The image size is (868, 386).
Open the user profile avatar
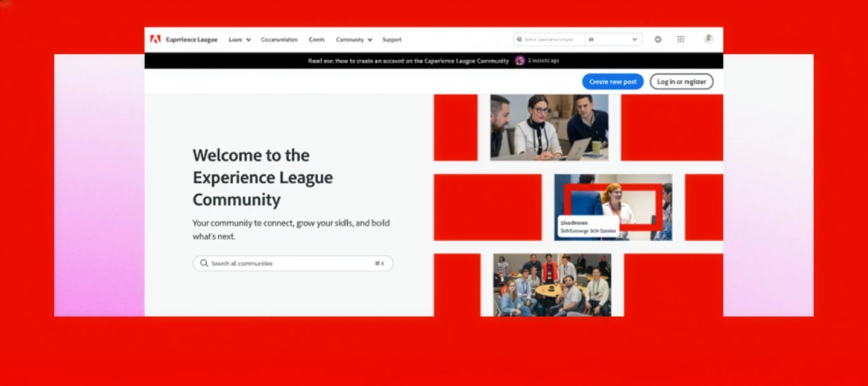click(709, 39)
